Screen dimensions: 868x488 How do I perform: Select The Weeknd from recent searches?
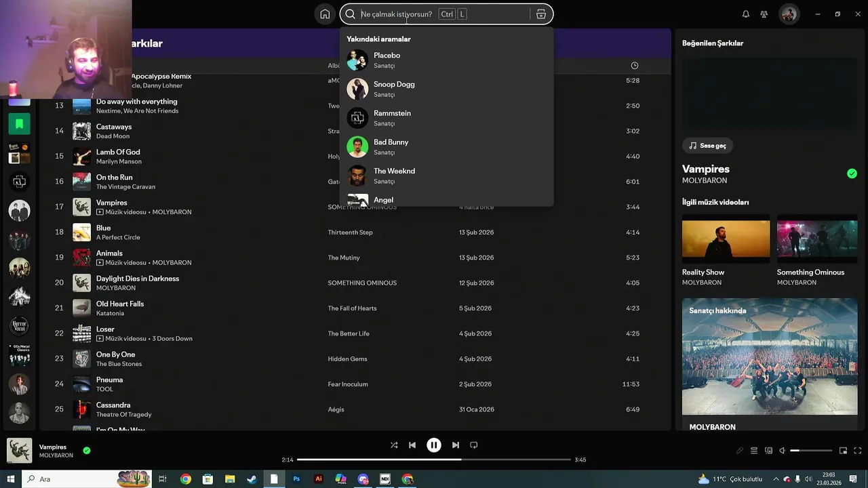pyautogui.click(x=446, y=176)
